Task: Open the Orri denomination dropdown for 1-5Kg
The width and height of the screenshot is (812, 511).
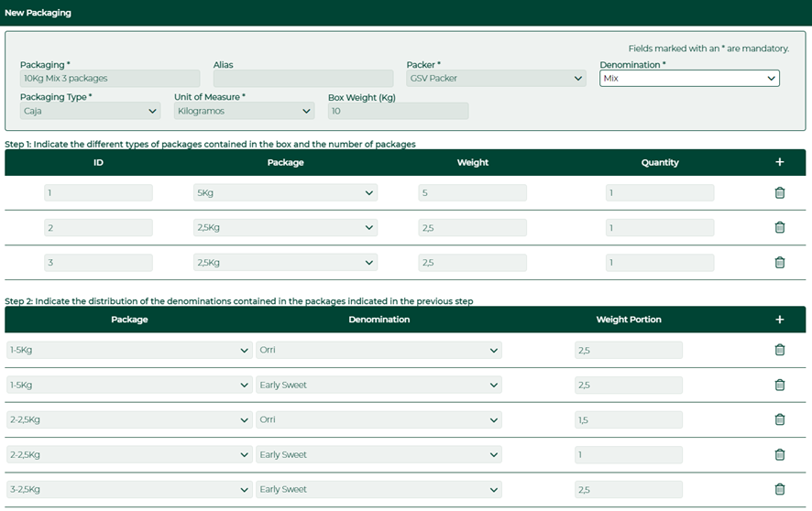Action: pos(379,350)
